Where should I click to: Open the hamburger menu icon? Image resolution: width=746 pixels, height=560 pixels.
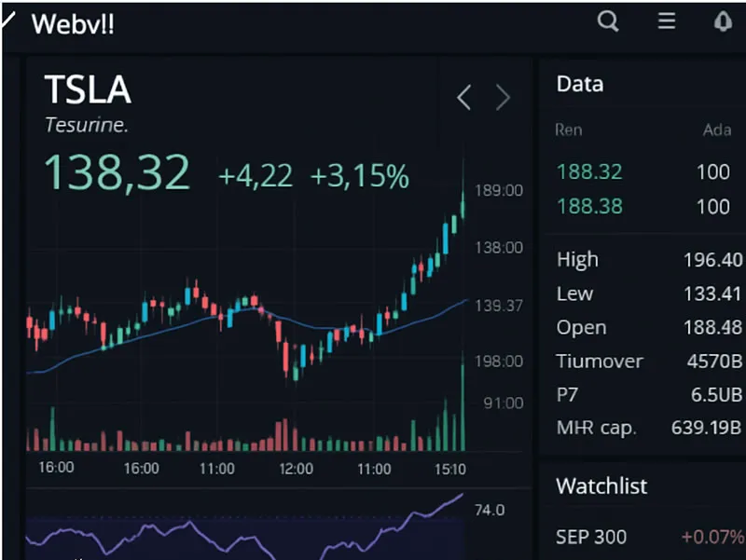point(667,20)
